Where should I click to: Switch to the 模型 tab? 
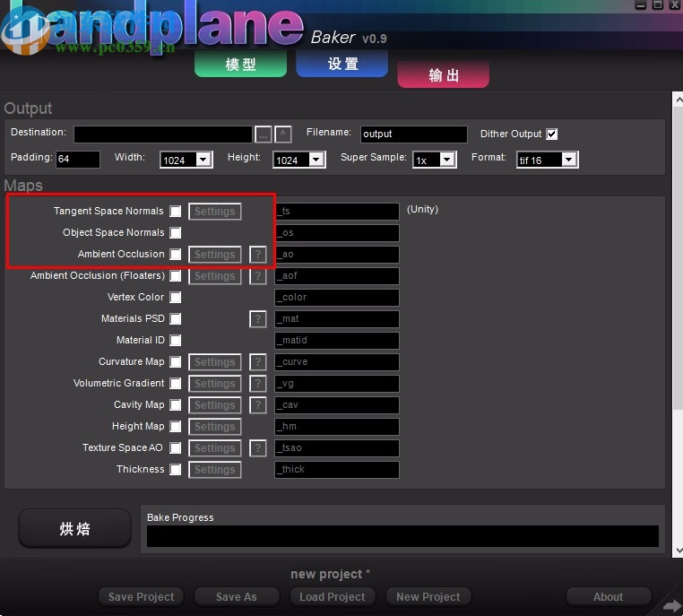tap(240, 64)
